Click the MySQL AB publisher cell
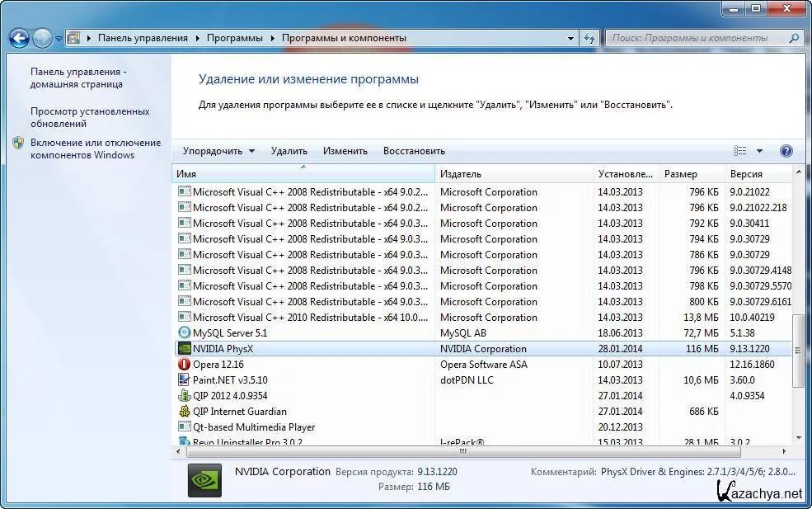The width and height of the screenshot is (812, 509). pos(463,332)
